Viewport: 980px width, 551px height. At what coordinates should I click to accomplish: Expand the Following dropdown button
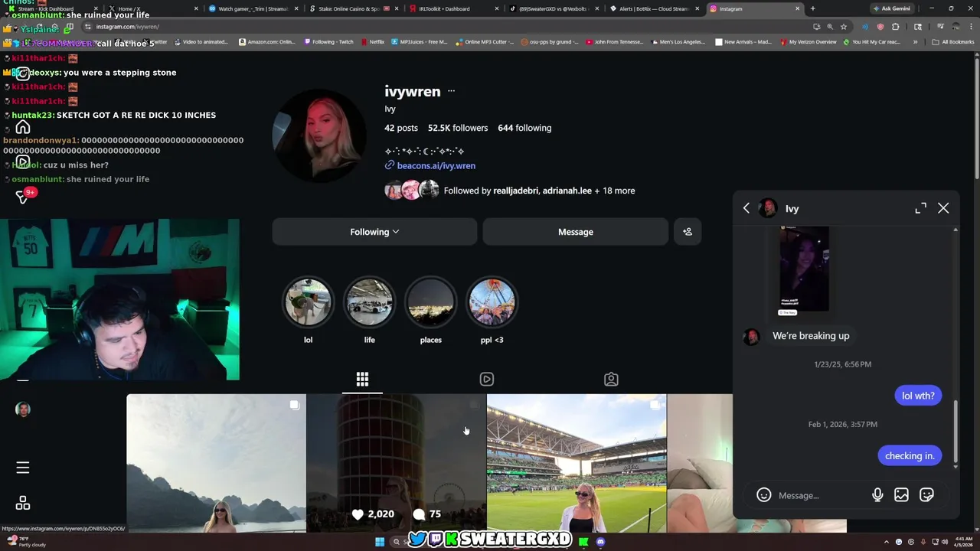pos(374,232)
